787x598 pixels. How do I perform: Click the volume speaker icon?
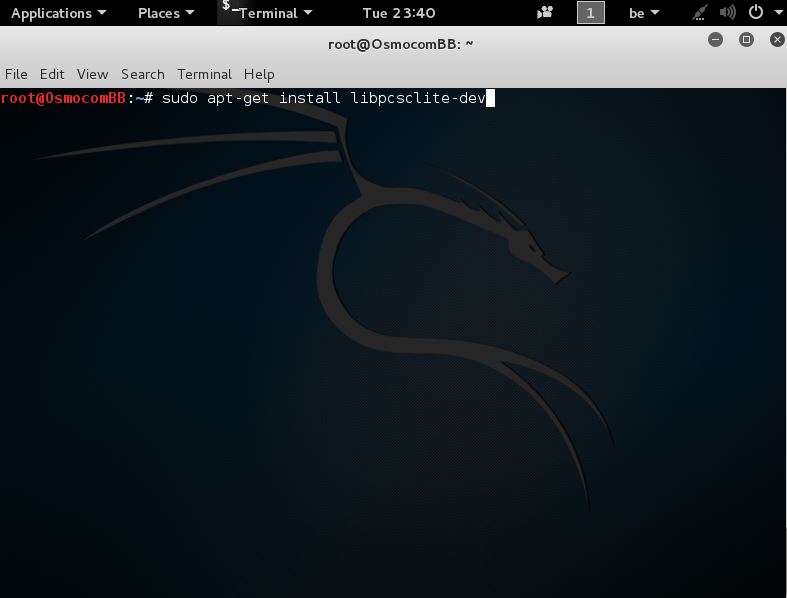tap(727, 13)
